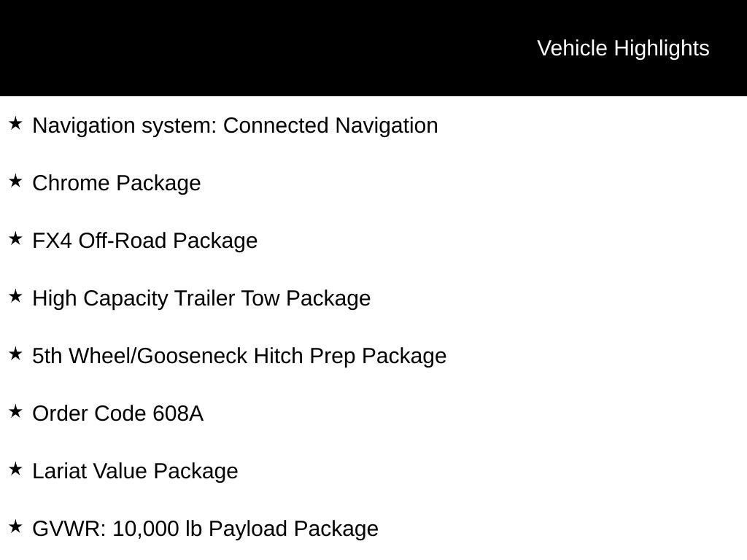Select the star before FX4 Off-Road Package
The image size is (747, 560).
[x=15, y=239]
